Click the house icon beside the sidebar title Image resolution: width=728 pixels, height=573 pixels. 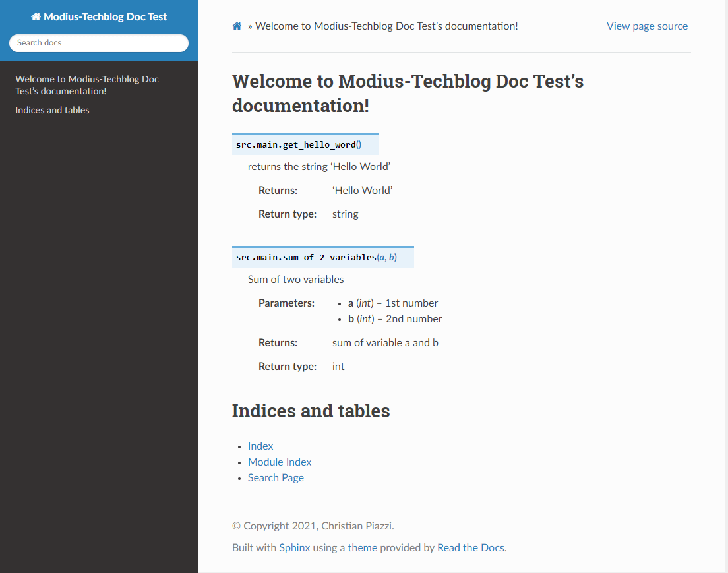[x=36, y=16]
